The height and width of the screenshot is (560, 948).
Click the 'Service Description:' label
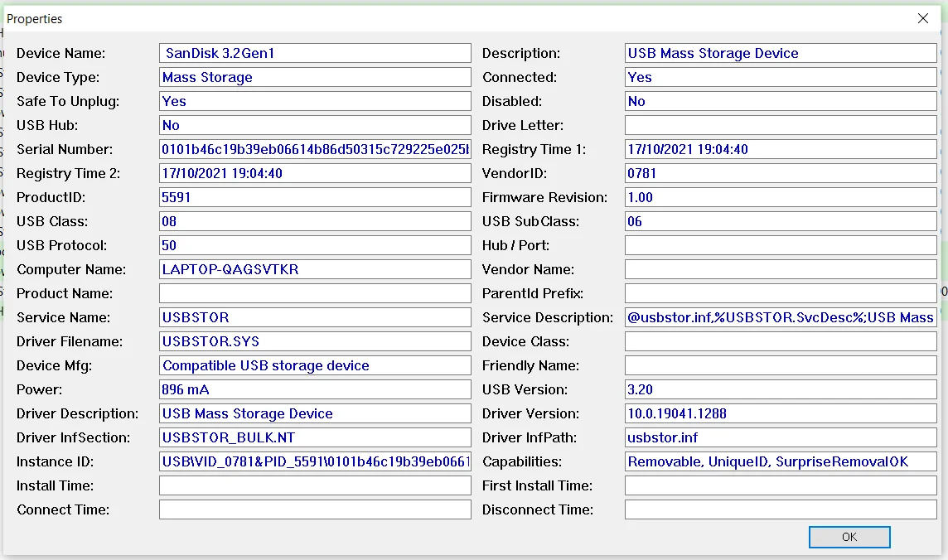point(548,318)
